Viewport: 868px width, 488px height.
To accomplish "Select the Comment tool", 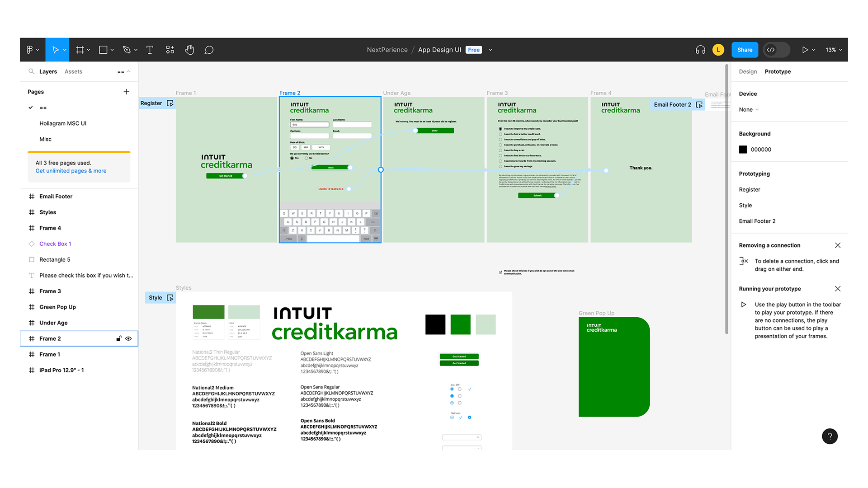I will pyautogui.click(x=209, y=50).
